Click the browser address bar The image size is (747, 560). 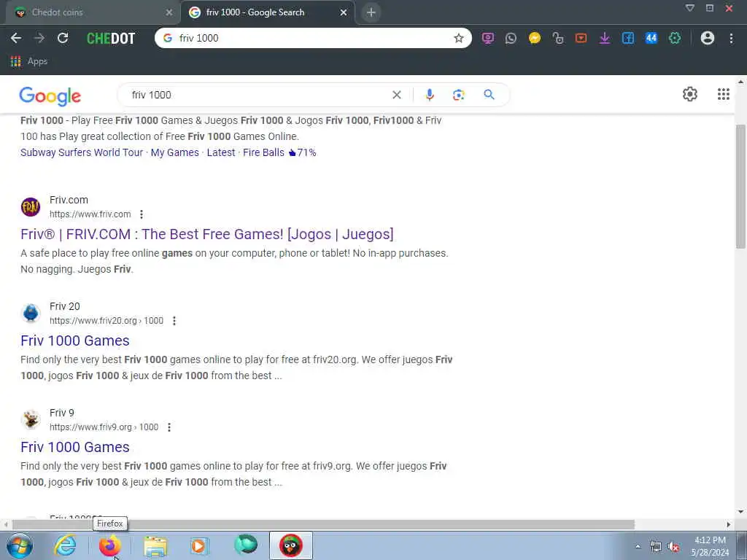[313, 38]
